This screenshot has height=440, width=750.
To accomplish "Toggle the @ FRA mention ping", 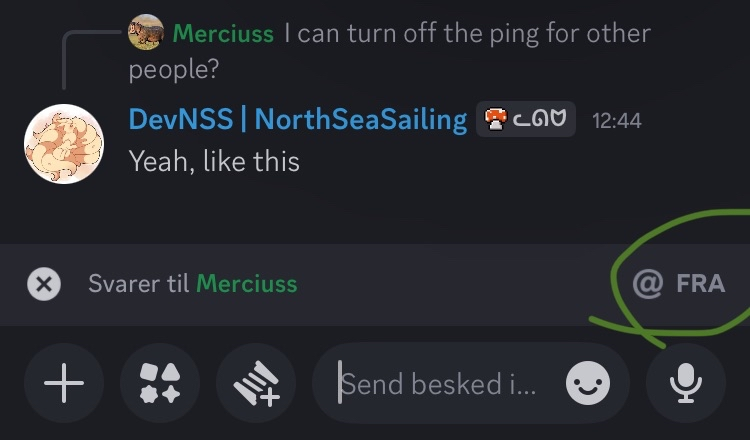I will [679, 284].
